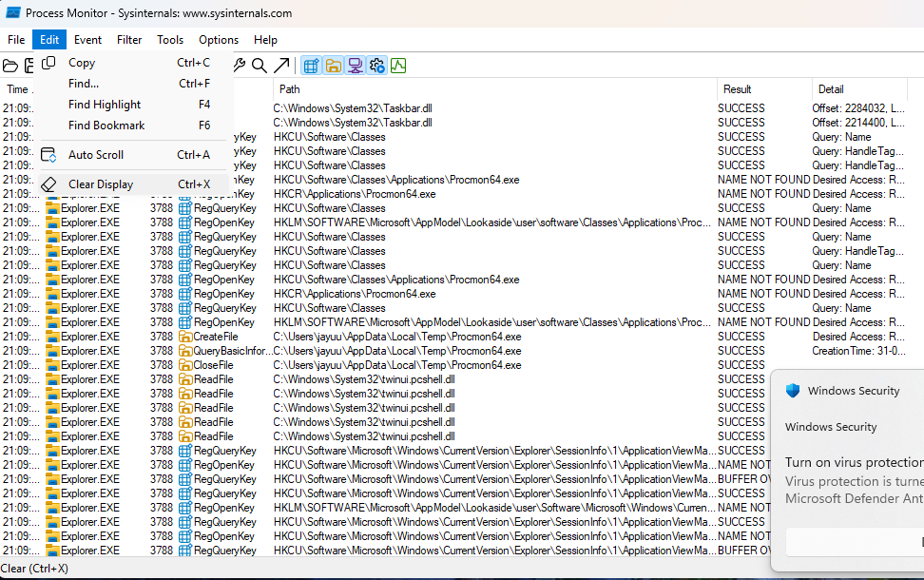Screen dimensions: 924x580
Task: Select Procmon64.exe temp path in CloseFile row
Action: tap(397, 365)
